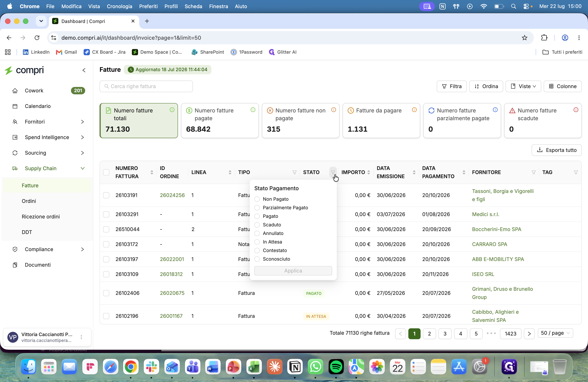Open order link 26024256

pos(172,195)
